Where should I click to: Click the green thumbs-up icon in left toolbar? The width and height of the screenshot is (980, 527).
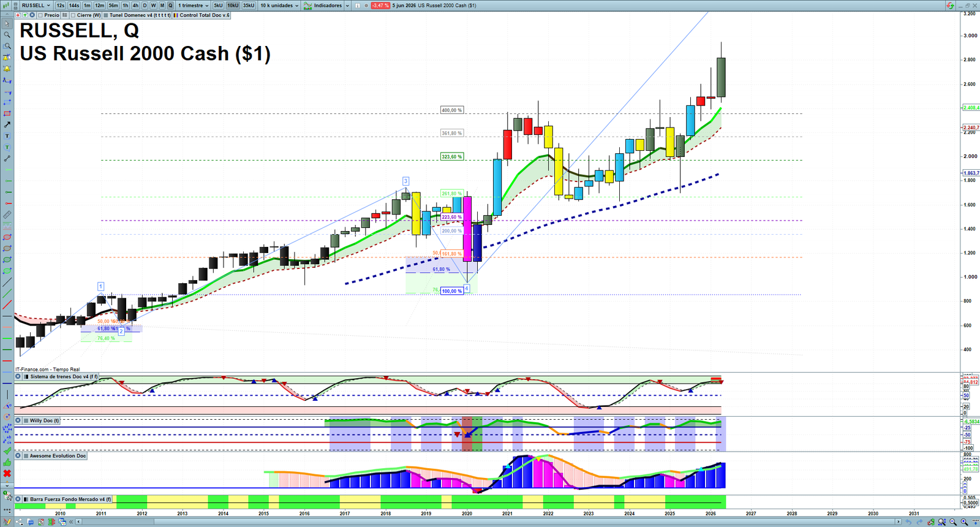click(7, 463)
